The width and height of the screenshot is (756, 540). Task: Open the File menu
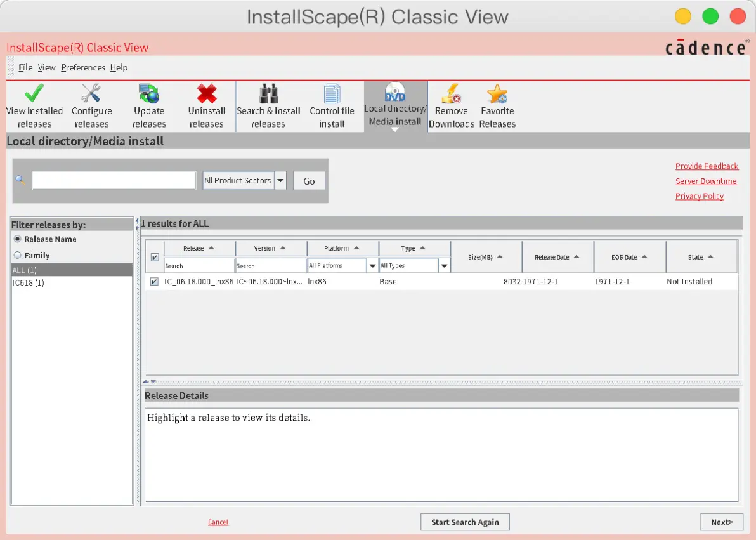[x=25, y=67]
